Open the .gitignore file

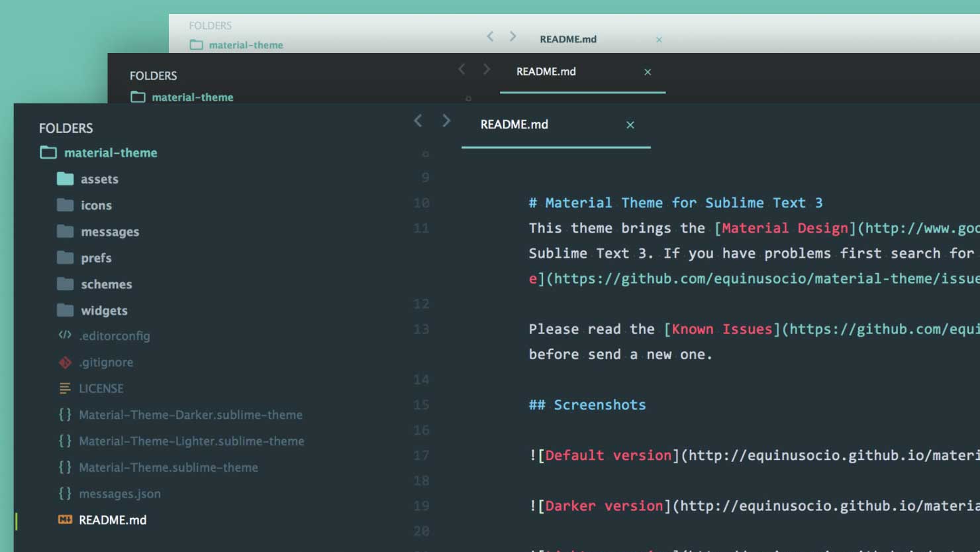(106, 362)
